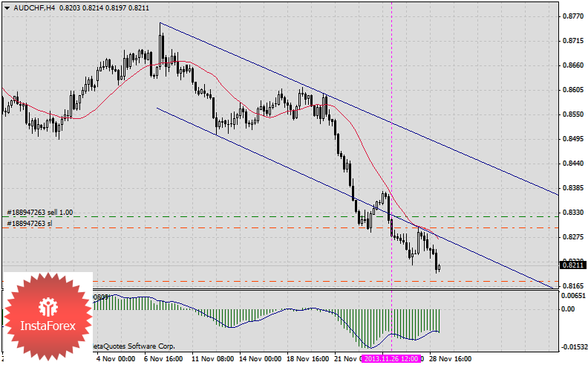Click the oscillator -0.01530 scale label
This screenshot has height=365, width=588.
tap(572, 347)
